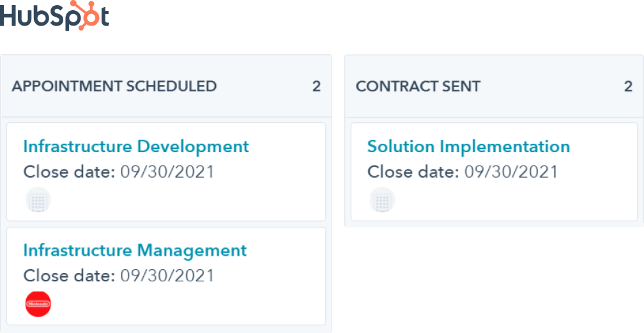
Task: Click the 'Close date' label in Infrastructure Management
Action: tap(70, 275)
